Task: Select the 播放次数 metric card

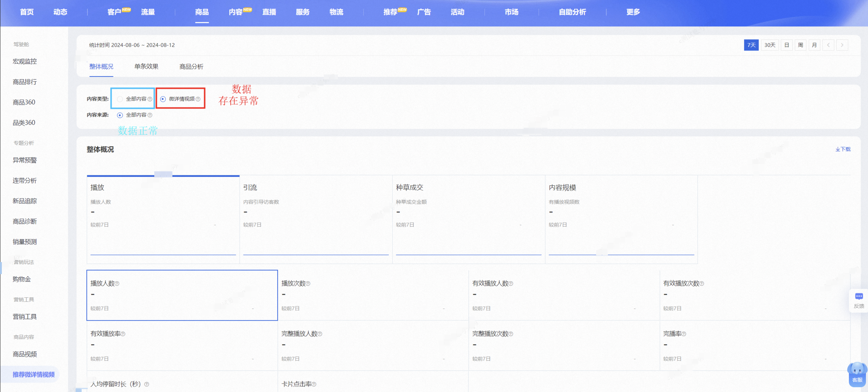Action: coord(373,295)
